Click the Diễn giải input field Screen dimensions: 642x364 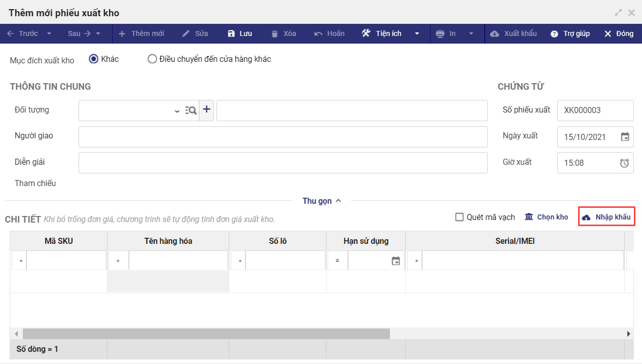click(x=283, y=163)
